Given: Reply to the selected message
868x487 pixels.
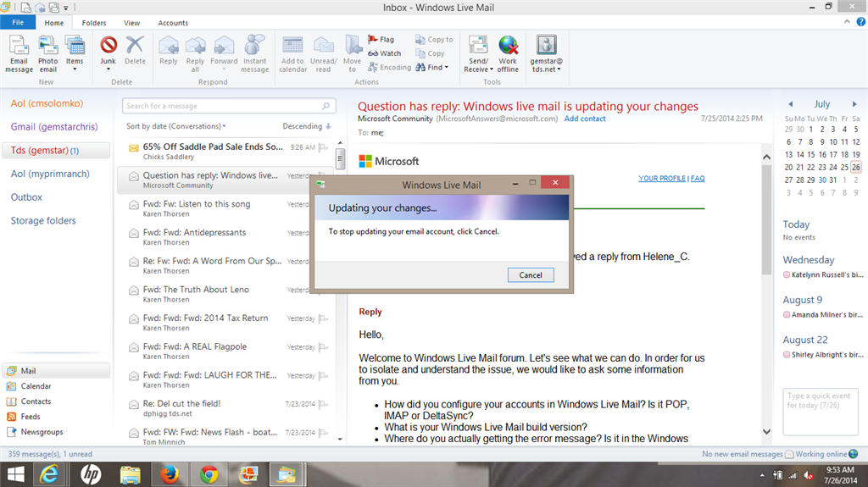Looking at the screenshot, I should point(169,51).
